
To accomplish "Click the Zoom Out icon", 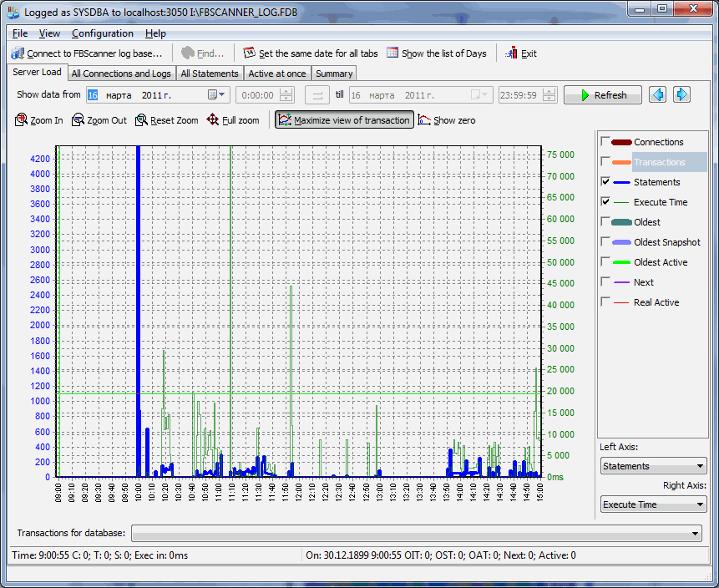I will tap(78, 120).
